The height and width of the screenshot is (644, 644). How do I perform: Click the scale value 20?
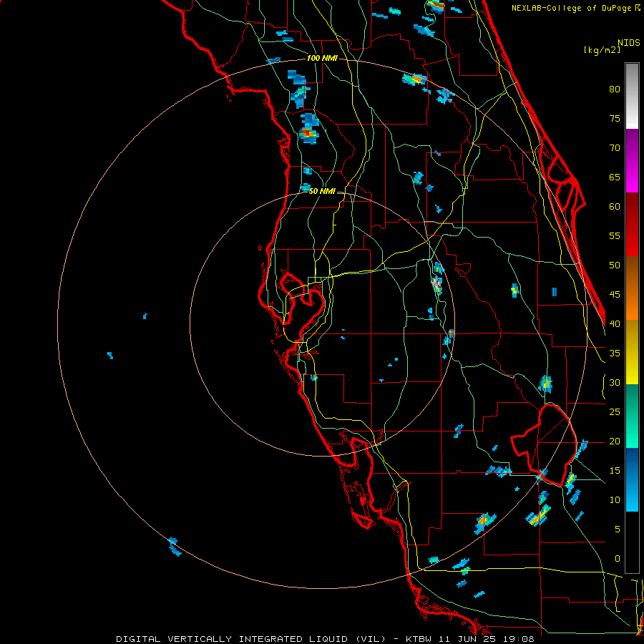[615, 441]
